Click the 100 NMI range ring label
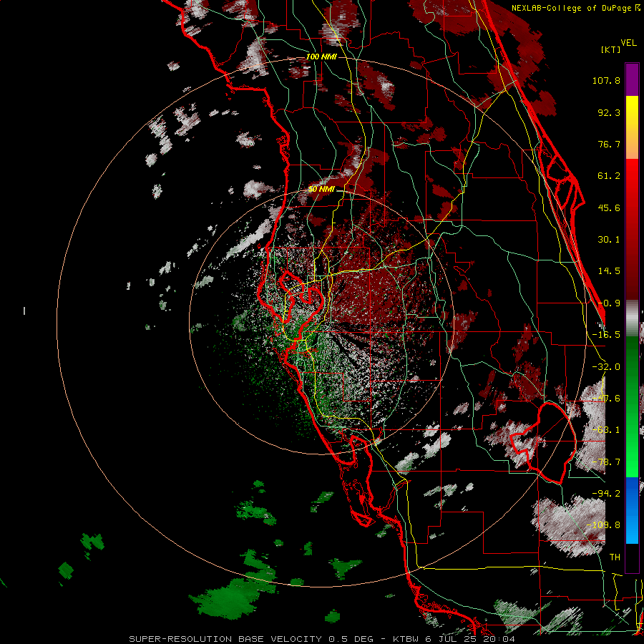 click(x=321, y=57)
